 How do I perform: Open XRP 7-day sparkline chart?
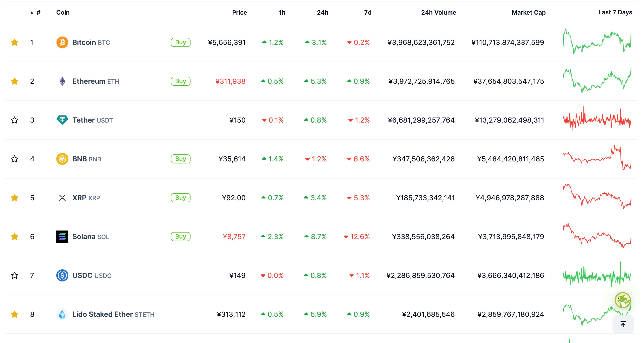tap(597, 196)
